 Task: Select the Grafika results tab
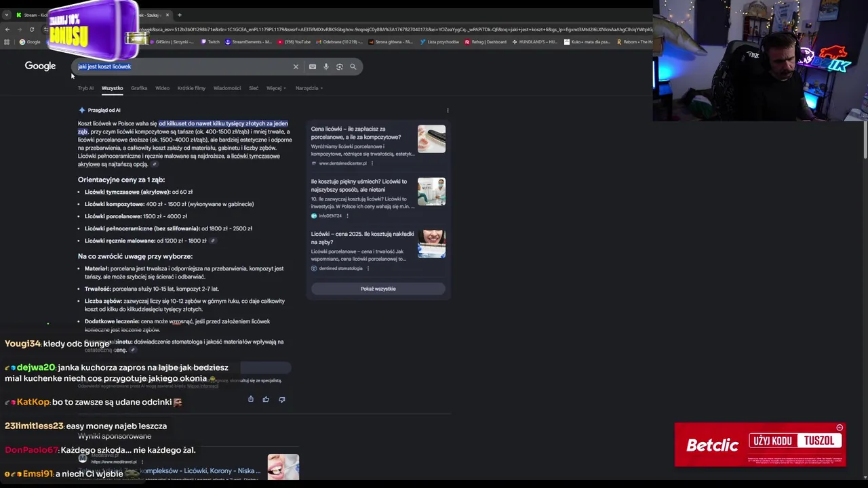pyautogui.click(x=139, y=88)
